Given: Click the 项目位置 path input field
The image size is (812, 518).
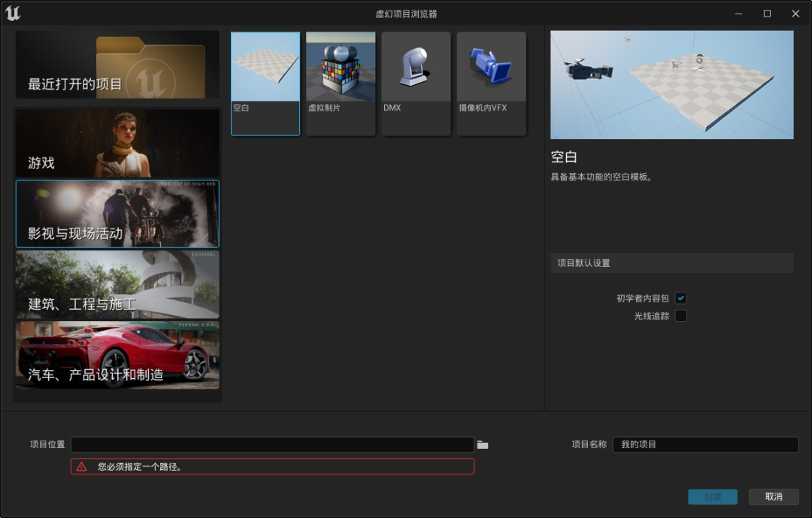Looking at the screenshot, I should [x=272, y=444].
